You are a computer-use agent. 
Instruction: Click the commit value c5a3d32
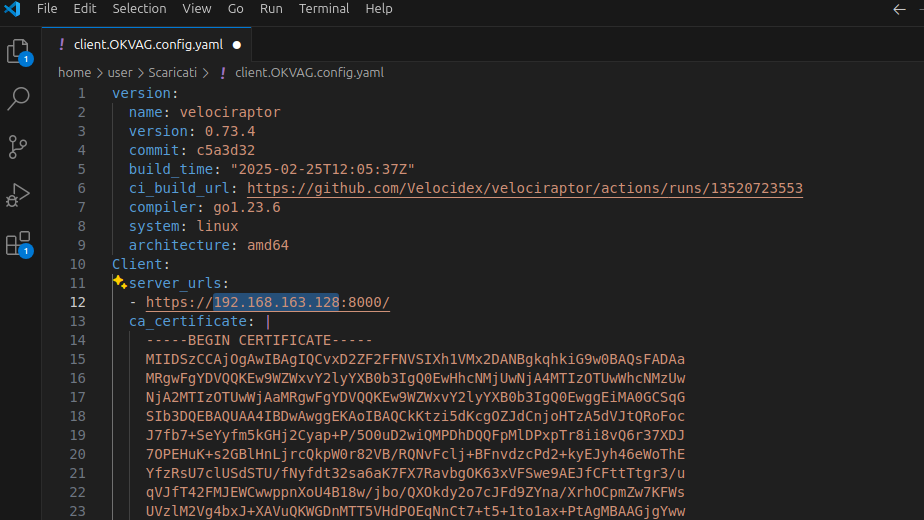pos(226,150)
